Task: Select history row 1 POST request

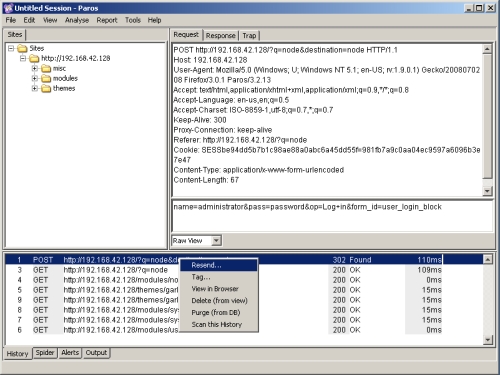Action: (x=224, y=260)
